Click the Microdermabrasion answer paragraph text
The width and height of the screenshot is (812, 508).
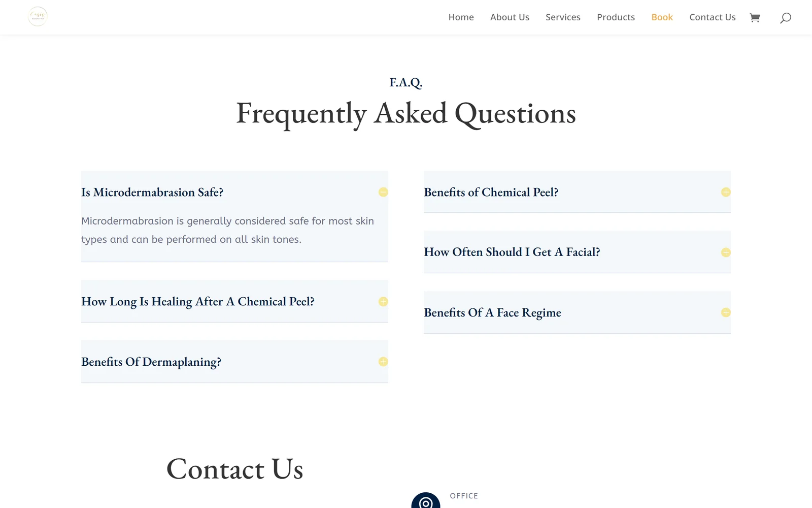point(227,230)
